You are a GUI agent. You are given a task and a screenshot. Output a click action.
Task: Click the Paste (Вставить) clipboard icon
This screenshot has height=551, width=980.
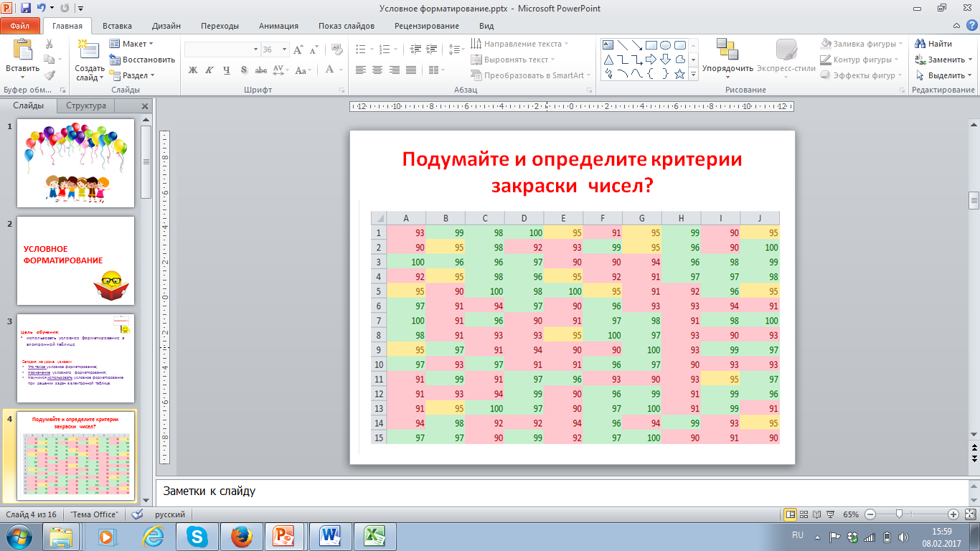22,50
